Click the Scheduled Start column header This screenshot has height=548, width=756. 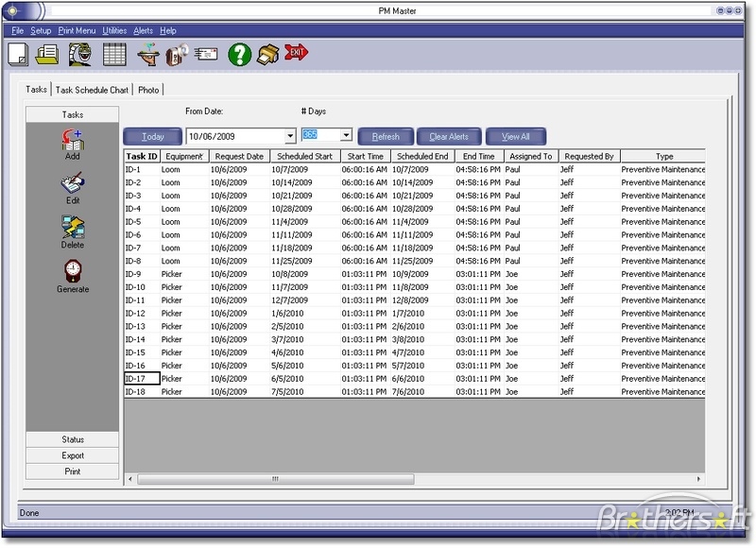coord(305,156)
